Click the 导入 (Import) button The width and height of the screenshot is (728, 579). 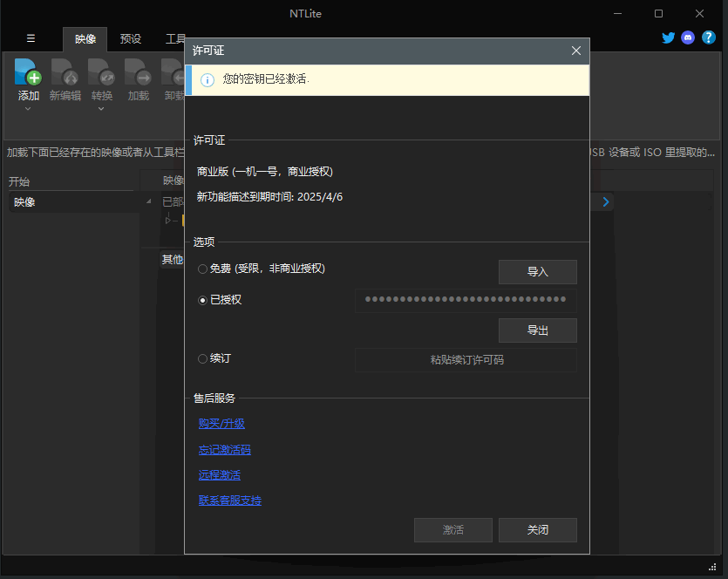537,272
